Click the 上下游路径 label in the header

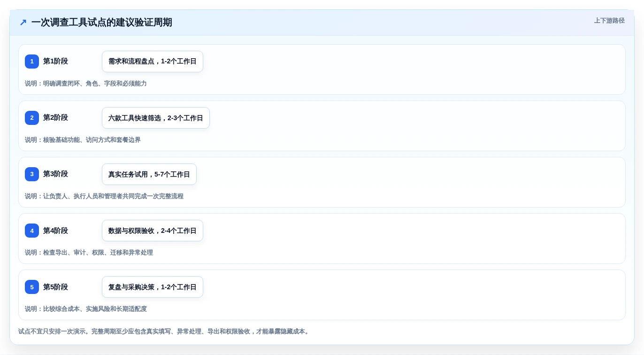(609, 21)
